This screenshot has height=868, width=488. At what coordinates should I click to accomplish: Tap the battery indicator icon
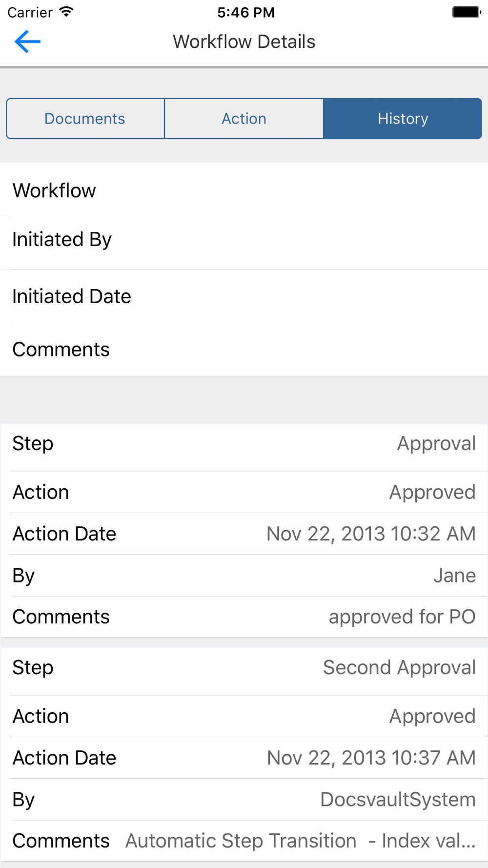pyautogui.click(x=466, y=12)
